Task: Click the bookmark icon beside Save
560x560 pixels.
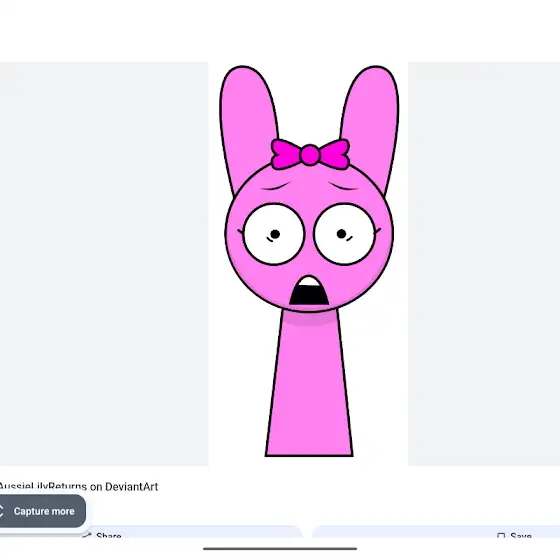Action: [x=501, y=536]
